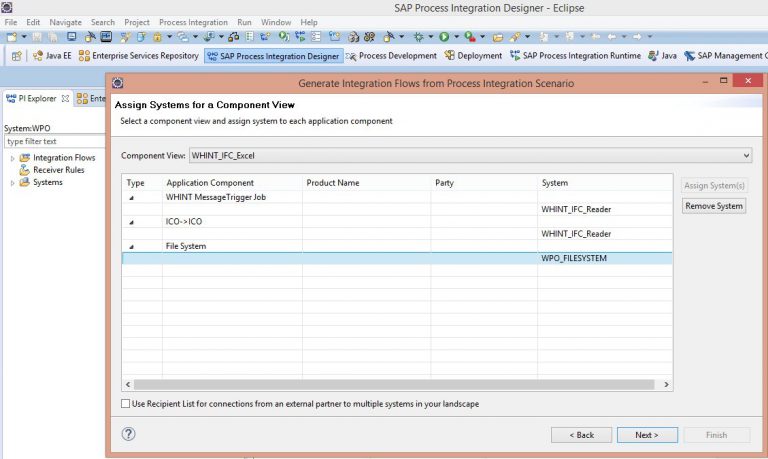
Task: Open the File menu
Action: (x=11, y=23)
